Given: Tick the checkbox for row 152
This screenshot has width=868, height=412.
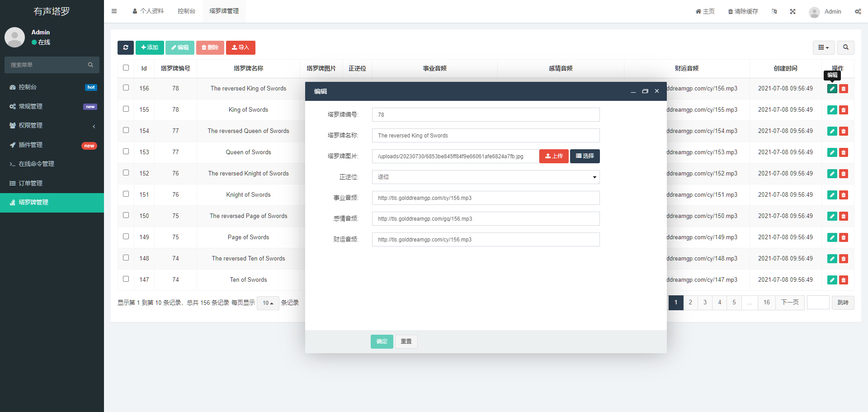Looking at the screenshot, I should 126,173.
